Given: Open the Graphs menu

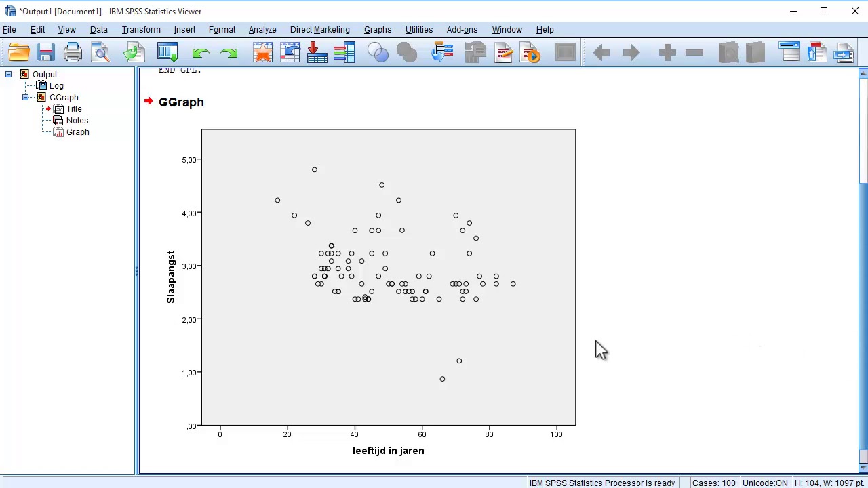Looking at the screenshot, I should (x=377, y=30).
